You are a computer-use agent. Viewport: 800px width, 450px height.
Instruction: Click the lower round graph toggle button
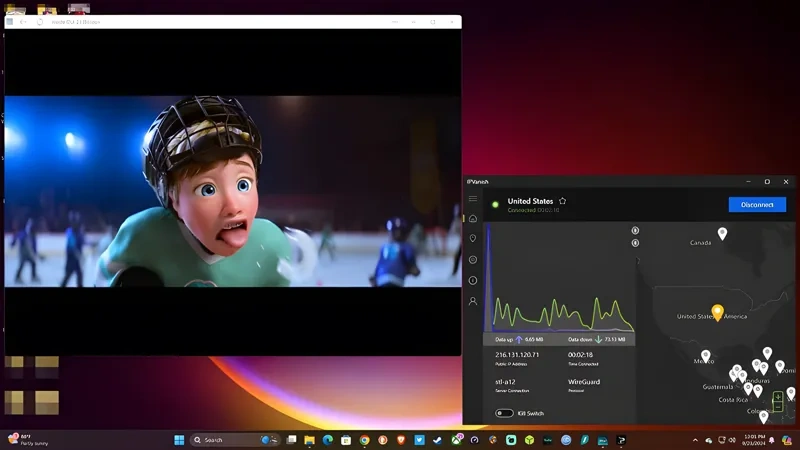635,243
